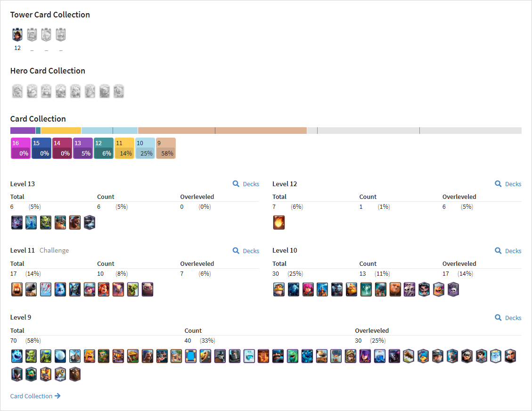Screen dimensions: 532x411
Task: Click the Cannon card in Level 11
Action: tap(31, 289)
